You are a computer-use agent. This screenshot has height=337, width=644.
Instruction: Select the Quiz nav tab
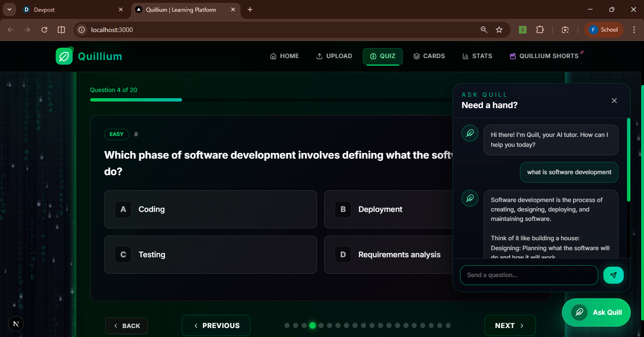(383, 56)
